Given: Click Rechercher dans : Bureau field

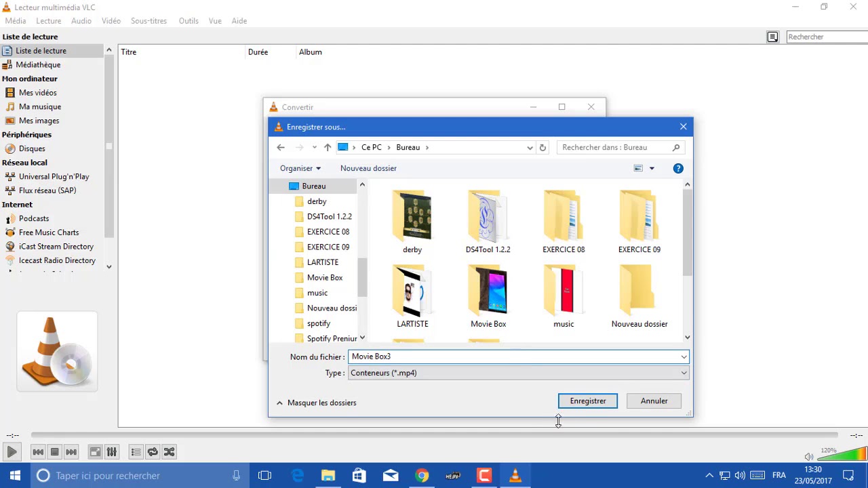Looking at the screenshot, I should pos(620,147).
